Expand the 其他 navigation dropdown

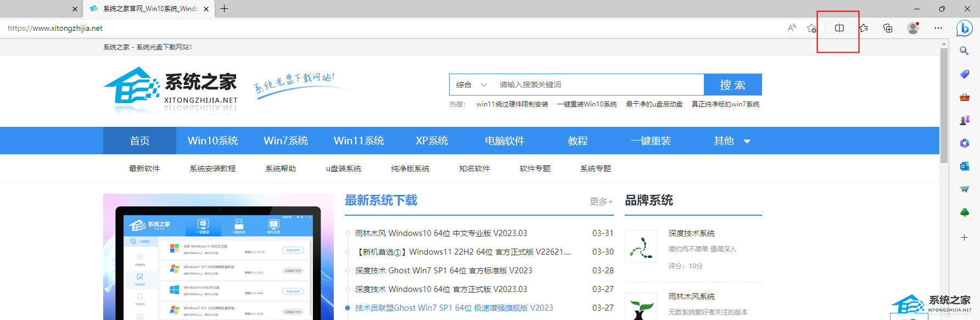tap(731, 141)
